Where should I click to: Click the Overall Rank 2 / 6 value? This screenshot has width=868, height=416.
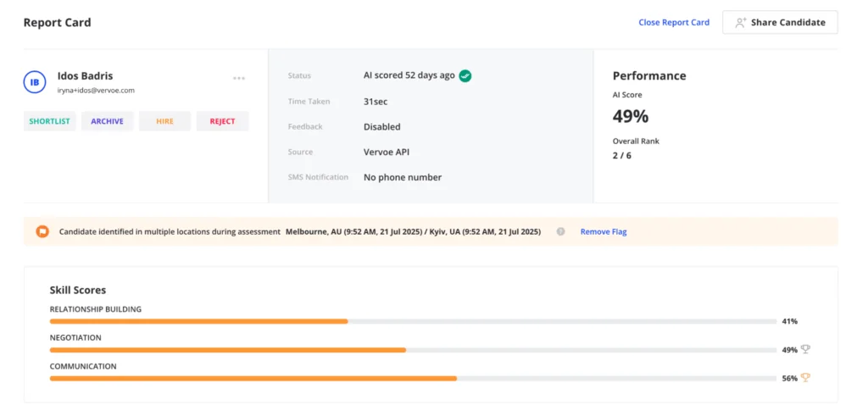click(621, 155)
